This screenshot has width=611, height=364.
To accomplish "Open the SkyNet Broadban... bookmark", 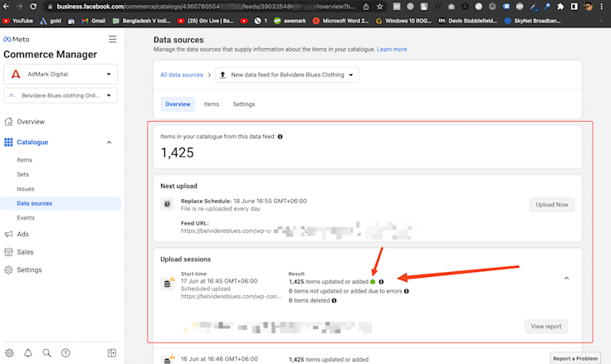I will [x=532, y=21].
